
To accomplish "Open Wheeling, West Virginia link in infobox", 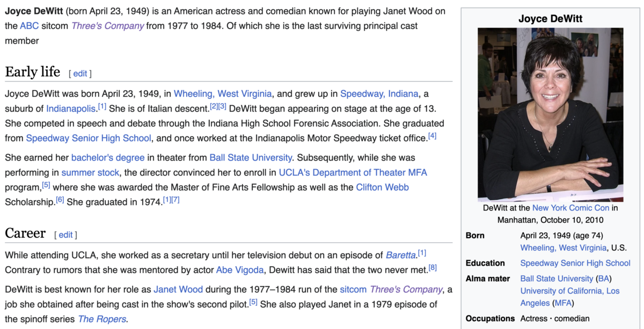I will (x=563, y=248).
